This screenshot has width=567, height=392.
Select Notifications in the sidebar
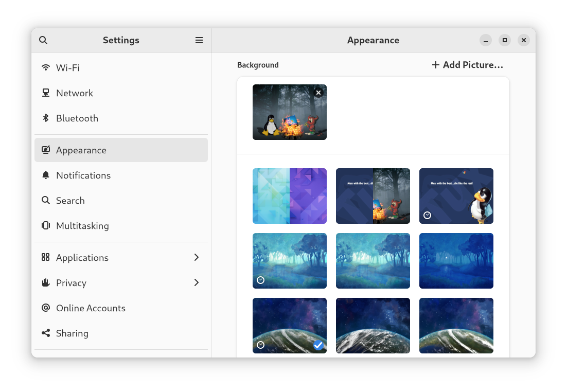pyautogui.click(x=121, y=175)
